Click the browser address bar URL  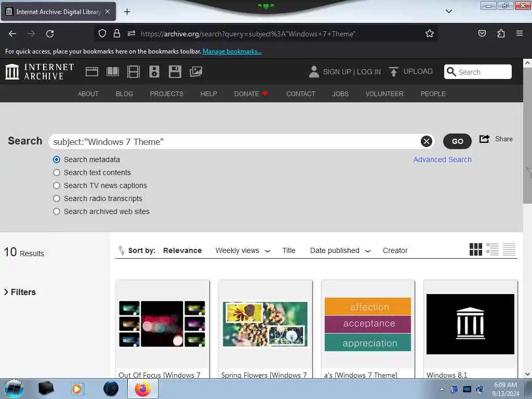pos(248,34)
